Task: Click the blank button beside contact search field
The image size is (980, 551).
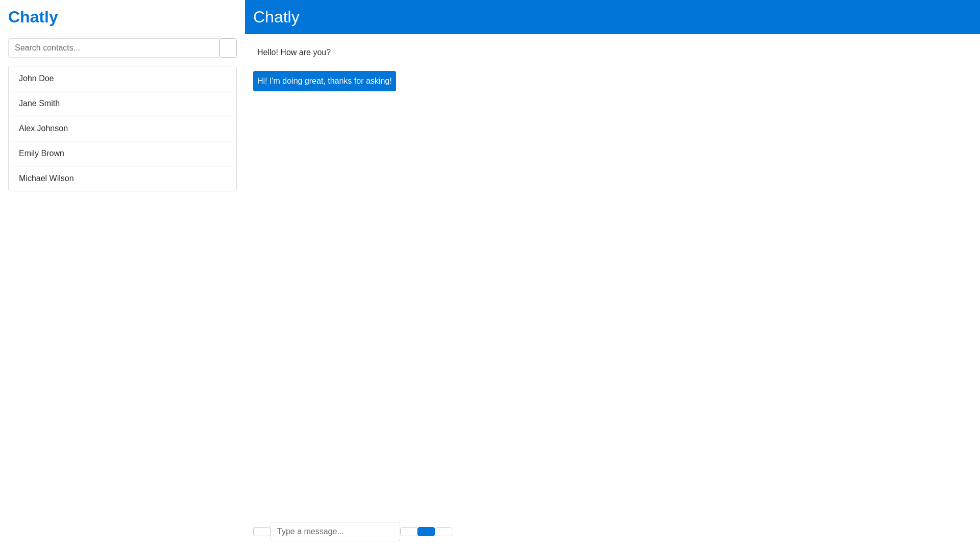Action: tap(228, 48)
